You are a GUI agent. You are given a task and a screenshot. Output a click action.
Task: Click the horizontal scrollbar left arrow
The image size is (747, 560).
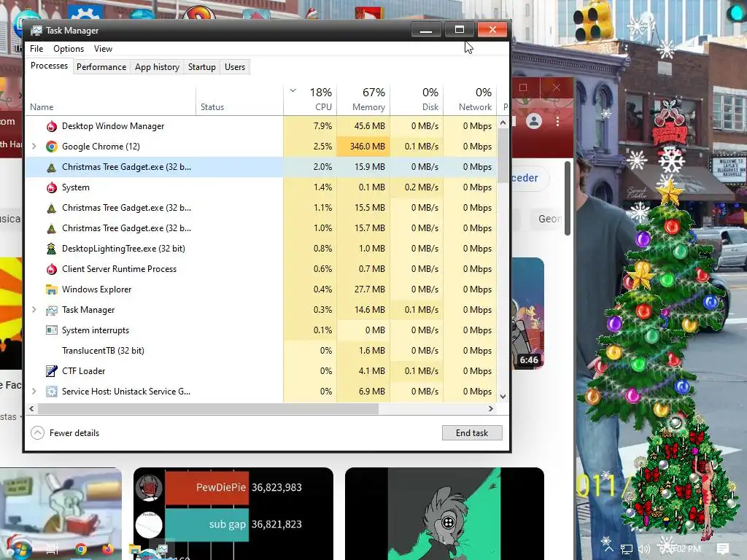point(31,408)
